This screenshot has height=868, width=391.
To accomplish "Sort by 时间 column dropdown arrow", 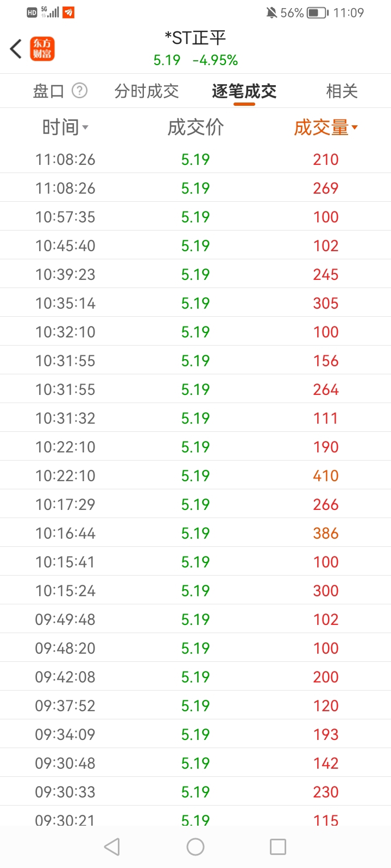I will [x=85, y=128].
